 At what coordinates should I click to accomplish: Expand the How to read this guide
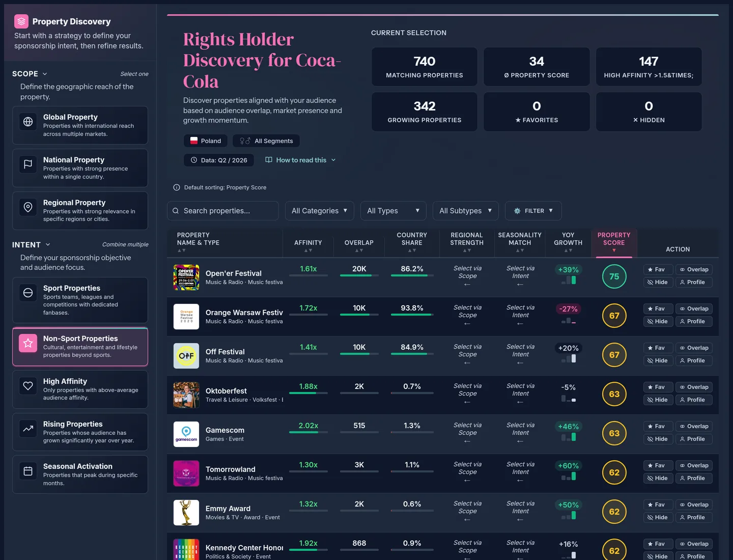click(300, 160)
